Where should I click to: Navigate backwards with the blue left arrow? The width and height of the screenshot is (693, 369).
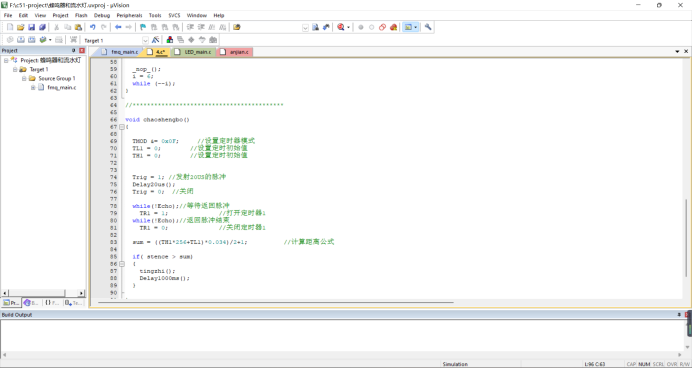[118, 27]
